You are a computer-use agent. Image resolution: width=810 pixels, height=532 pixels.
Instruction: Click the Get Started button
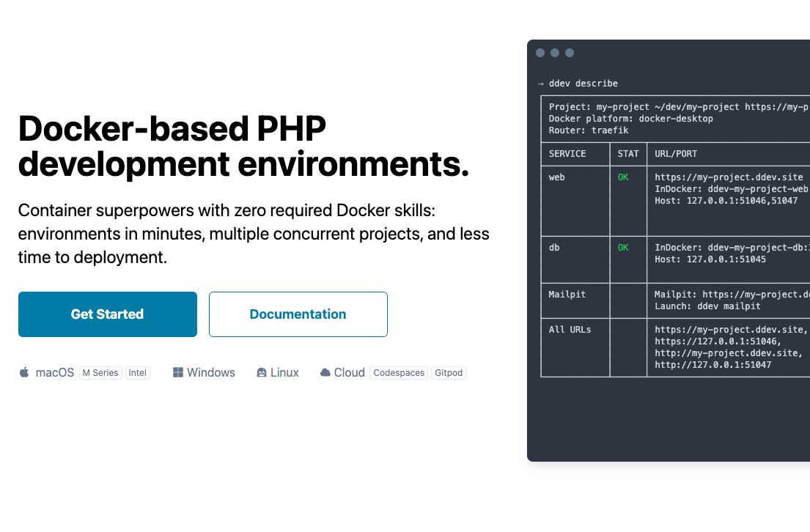click(x=108, y=314)
